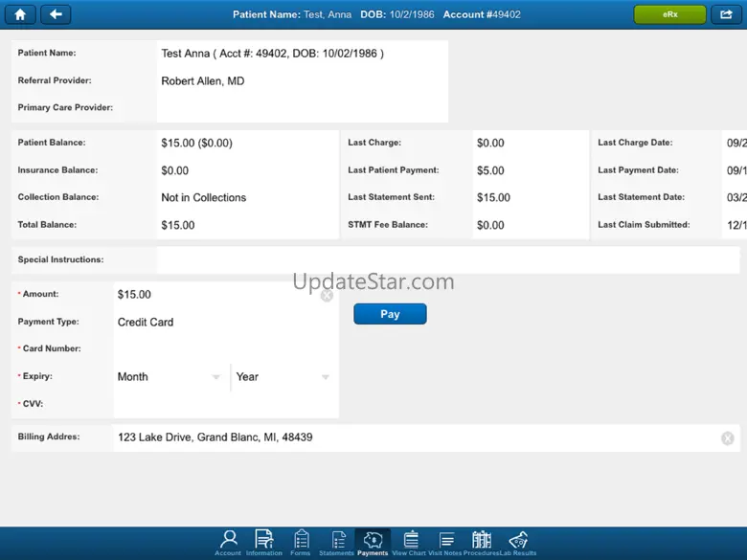Open the Information section icon

(x=263, y=542)
